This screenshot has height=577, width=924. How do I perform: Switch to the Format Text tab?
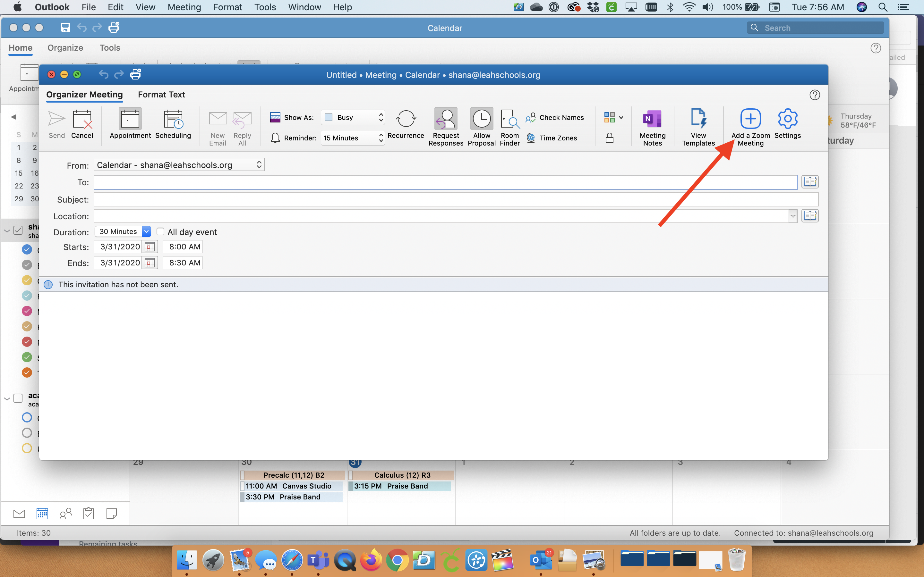tap(161, 94)
